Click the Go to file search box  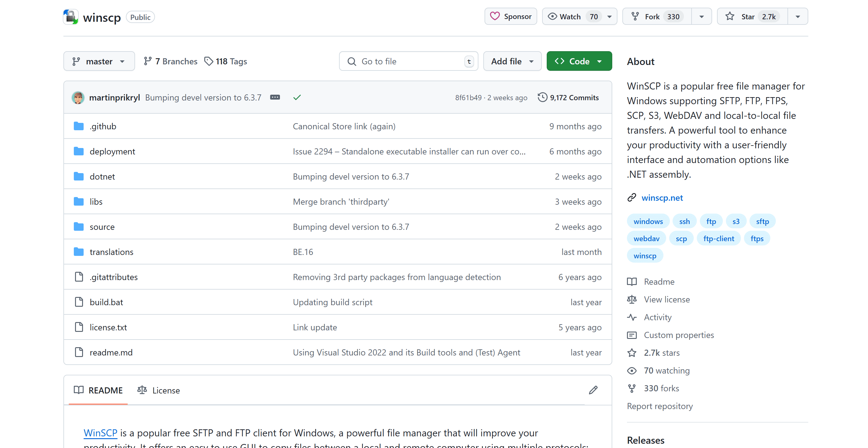pos(408,61)
